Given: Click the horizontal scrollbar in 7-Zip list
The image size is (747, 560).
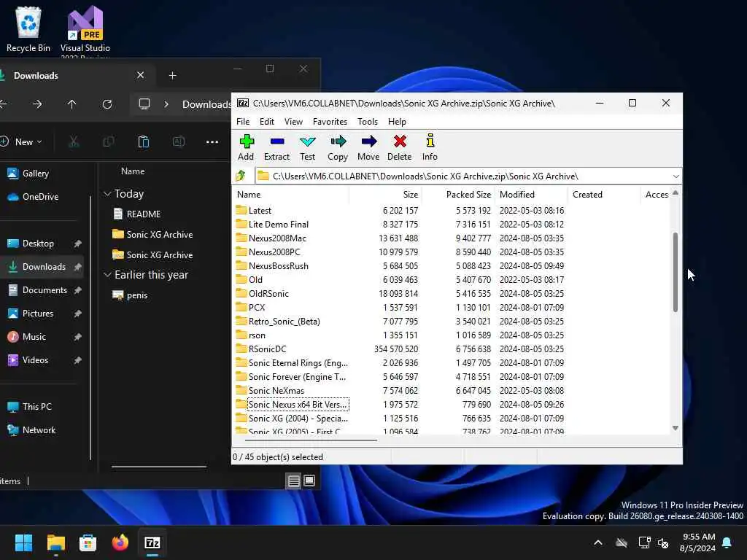Looking at the screenshot, I should [x=311, y=440].
